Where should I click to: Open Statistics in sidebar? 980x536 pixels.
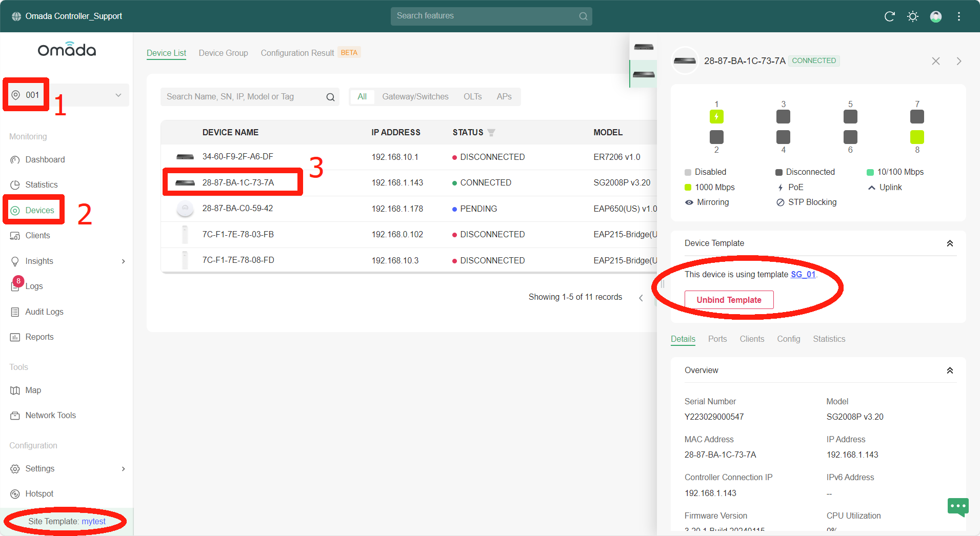coord(42,185)
